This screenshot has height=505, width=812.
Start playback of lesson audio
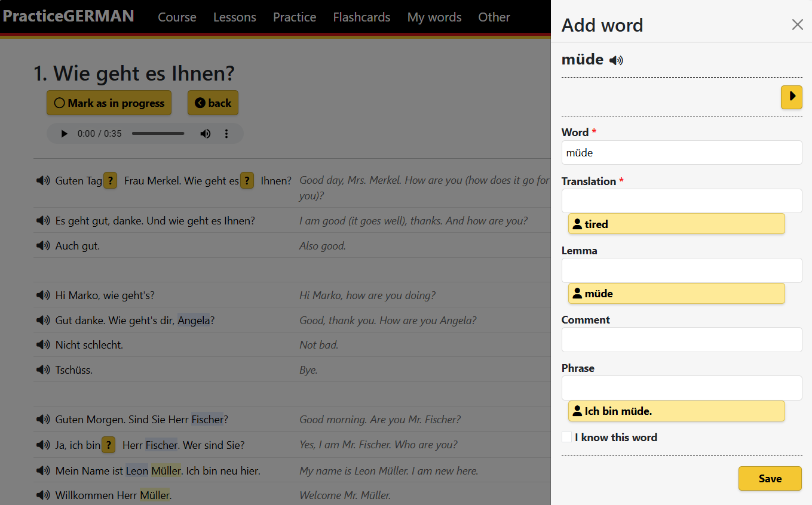tap(65, 134)
